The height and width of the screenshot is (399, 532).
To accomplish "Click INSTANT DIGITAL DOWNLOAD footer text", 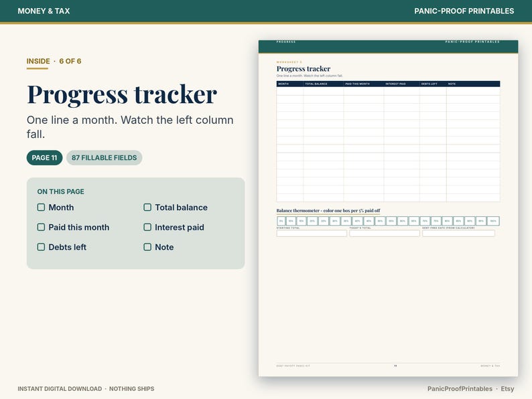I will [x=60, y=388].
